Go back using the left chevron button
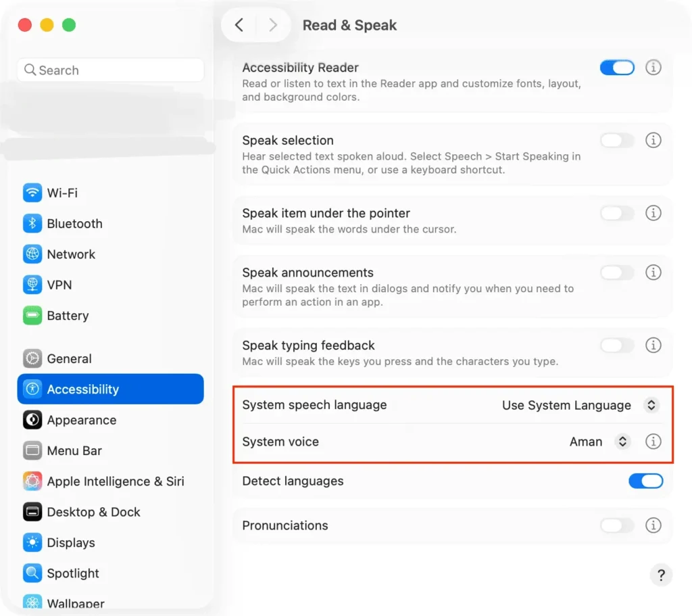The height and width of the screenshot is (616, 692). [239, 25]
